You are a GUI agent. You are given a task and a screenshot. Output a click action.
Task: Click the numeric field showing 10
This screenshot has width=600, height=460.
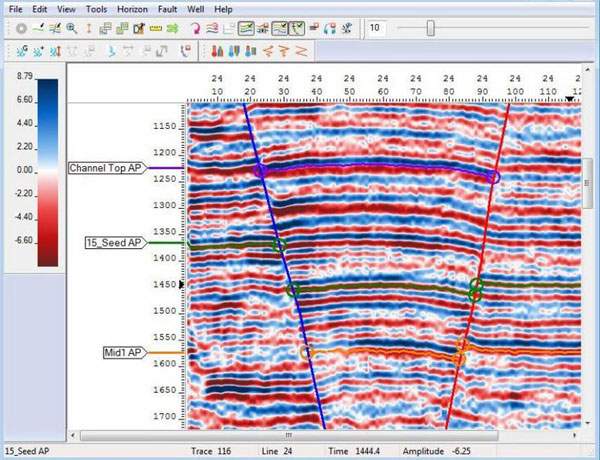click(378, 28)
